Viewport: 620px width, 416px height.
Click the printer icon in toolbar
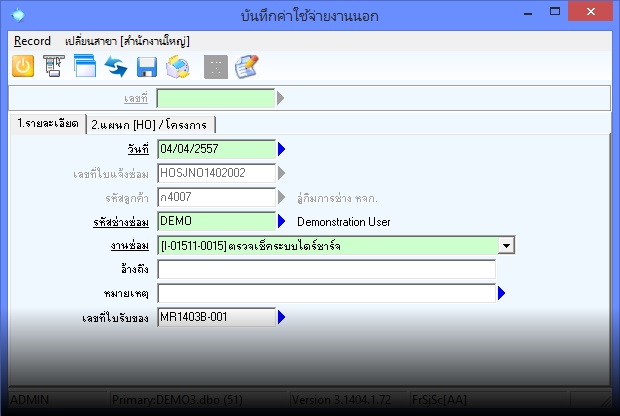(178, 66)
